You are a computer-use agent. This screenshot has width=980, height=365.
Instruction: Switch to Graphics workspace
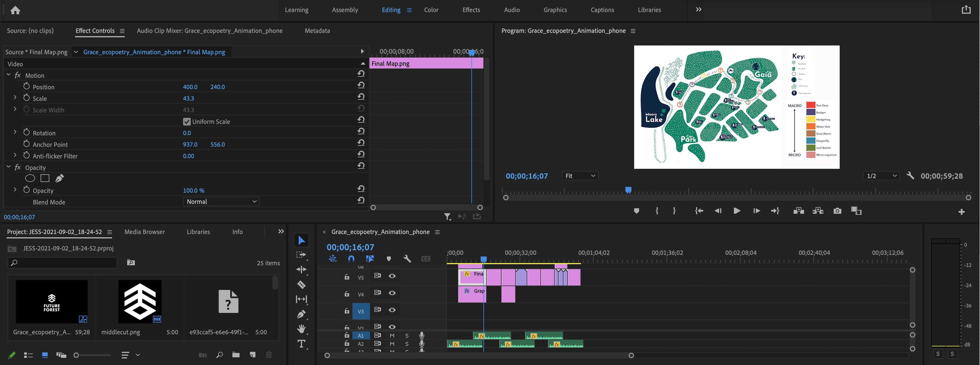555,10
